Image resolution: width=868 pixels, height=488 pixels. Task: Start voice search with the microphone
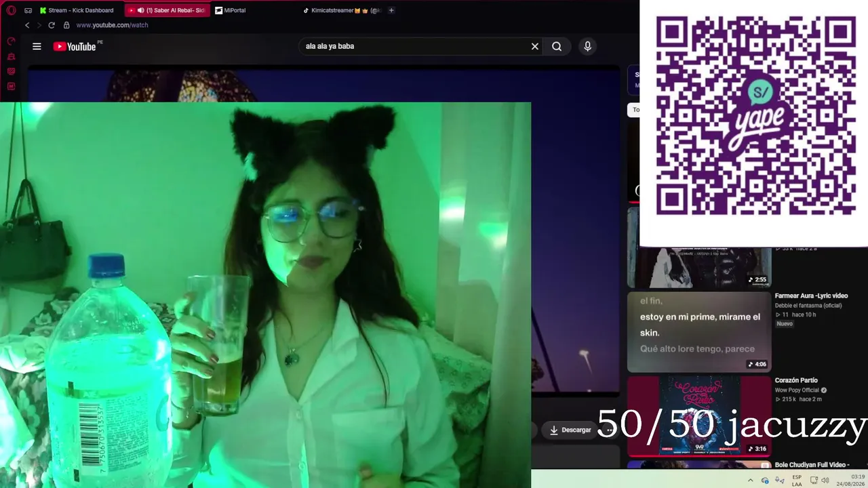pyautogui.click(x=587, y=46)
